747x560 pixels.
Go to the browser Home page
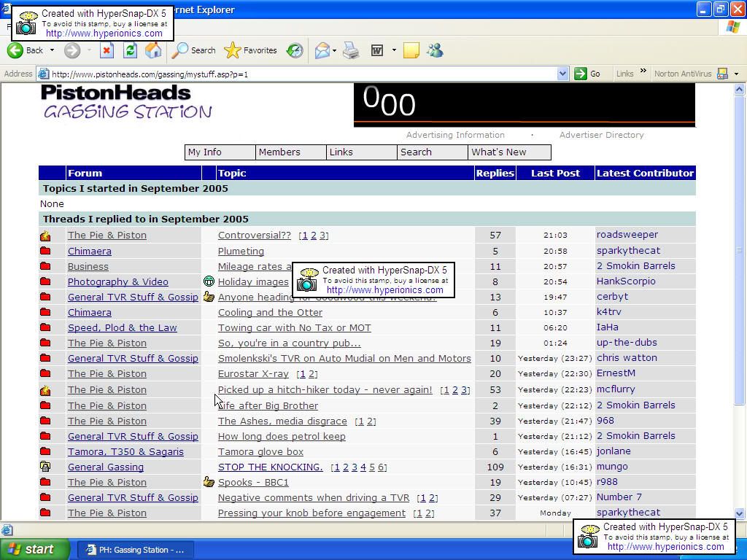(153, 50)
